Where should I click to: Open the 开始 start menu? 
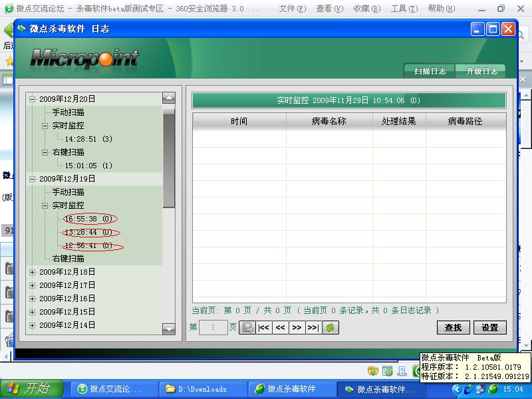click(32, 389)
